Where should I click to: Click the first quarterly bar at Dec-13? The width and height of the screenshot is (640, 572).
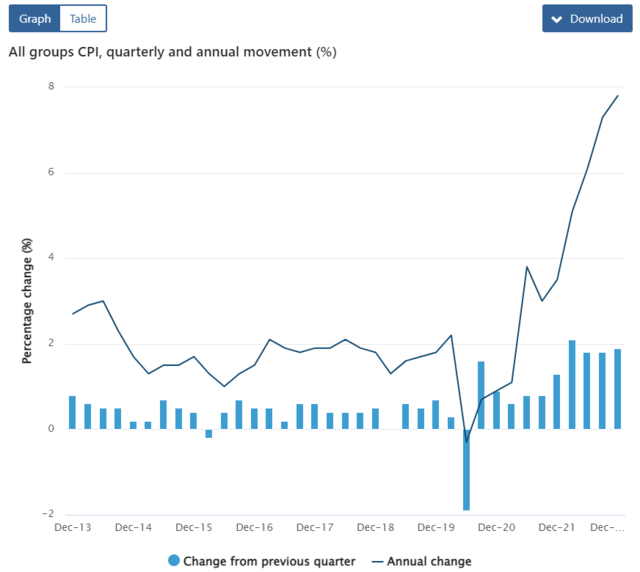pos(72,413)
